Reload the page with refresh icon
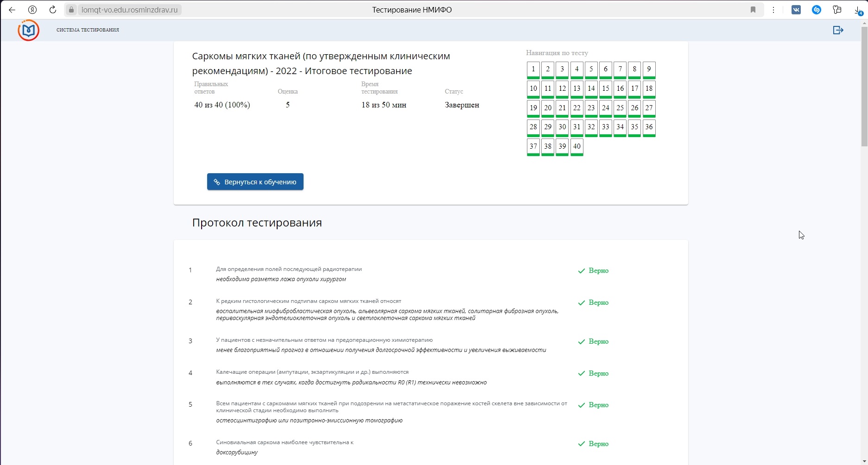 click(53, 10)
